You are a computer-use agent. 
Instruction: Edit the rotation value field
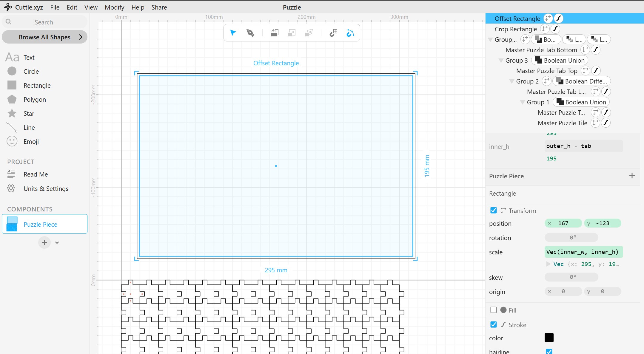571,237
